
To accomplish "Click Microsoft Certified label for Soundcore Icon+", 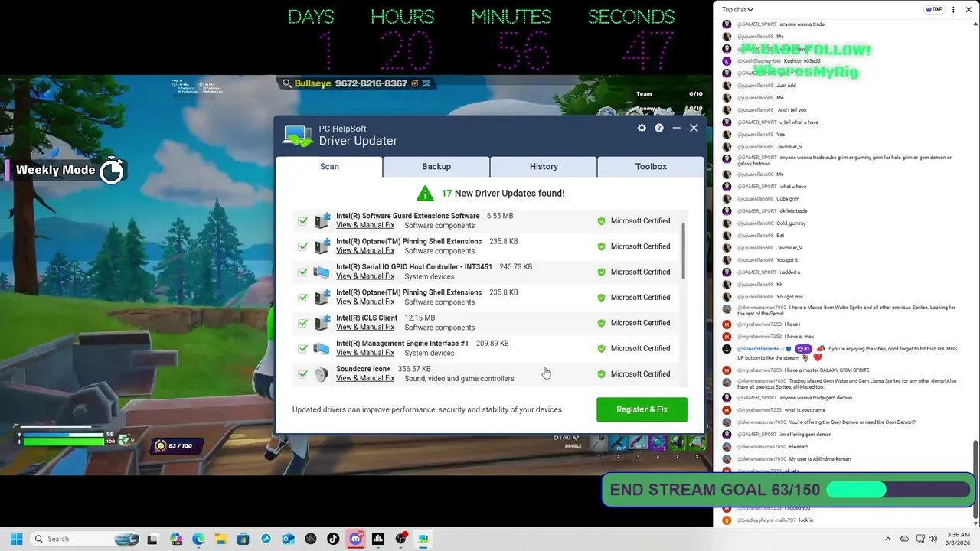I will click(x=640, y=374).
